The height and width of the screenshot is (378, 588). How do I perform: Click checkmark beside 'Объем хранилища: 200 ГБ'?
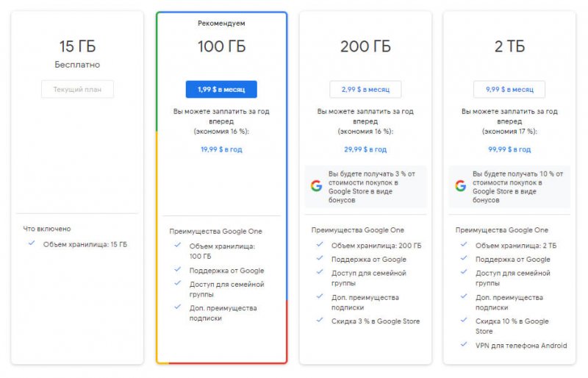click(320, 245)
